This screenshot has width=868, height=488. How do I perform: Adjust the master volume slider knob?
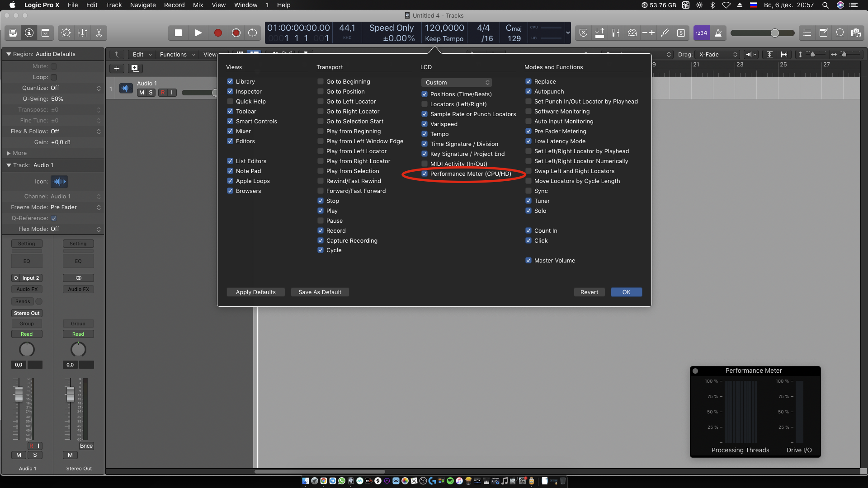(774, 33)
